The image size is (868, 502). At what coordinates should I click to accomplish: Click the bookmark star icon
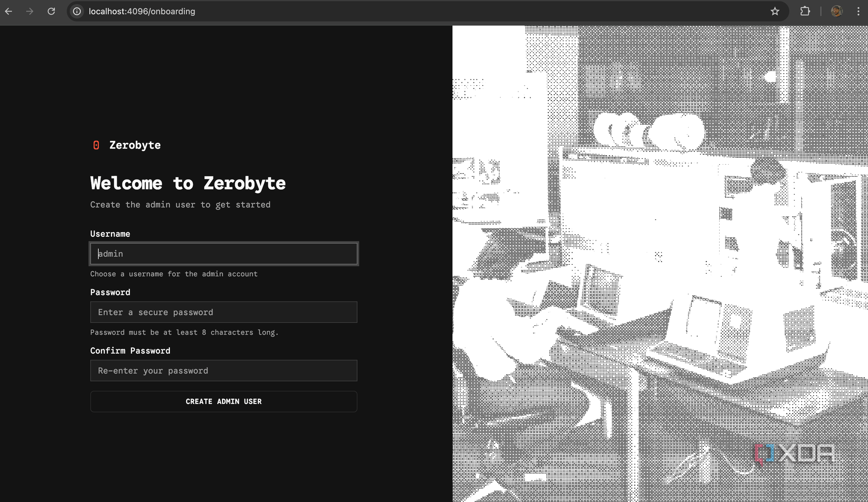774,11
